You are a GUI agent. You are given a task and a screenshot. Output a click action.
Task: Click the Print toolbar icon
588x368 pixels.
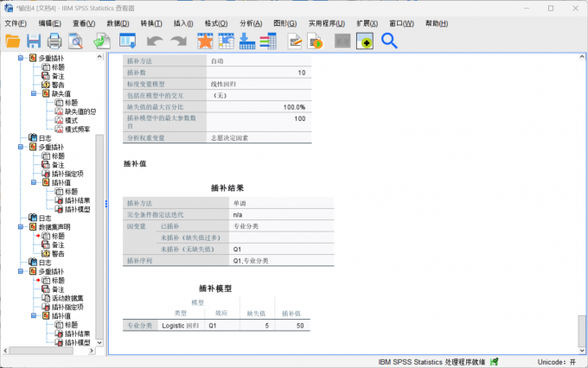click(54, 41)
